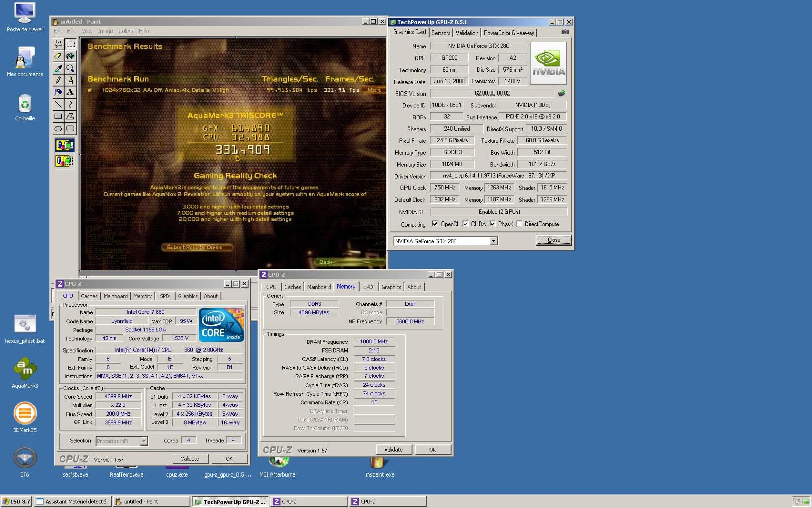812x508 pixels.
Task: Click OK in the Memory CPU-Z window
Action: [x=432, y=450]
